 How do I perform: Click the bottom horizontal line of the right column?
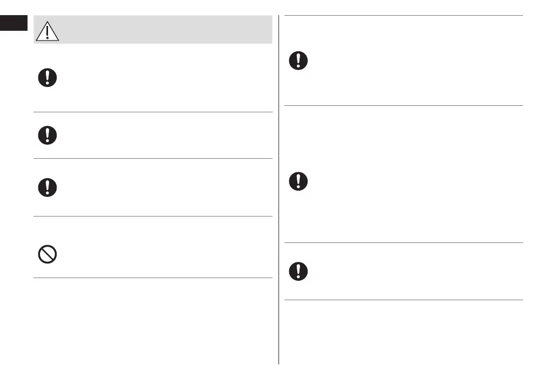click(403, 300)
